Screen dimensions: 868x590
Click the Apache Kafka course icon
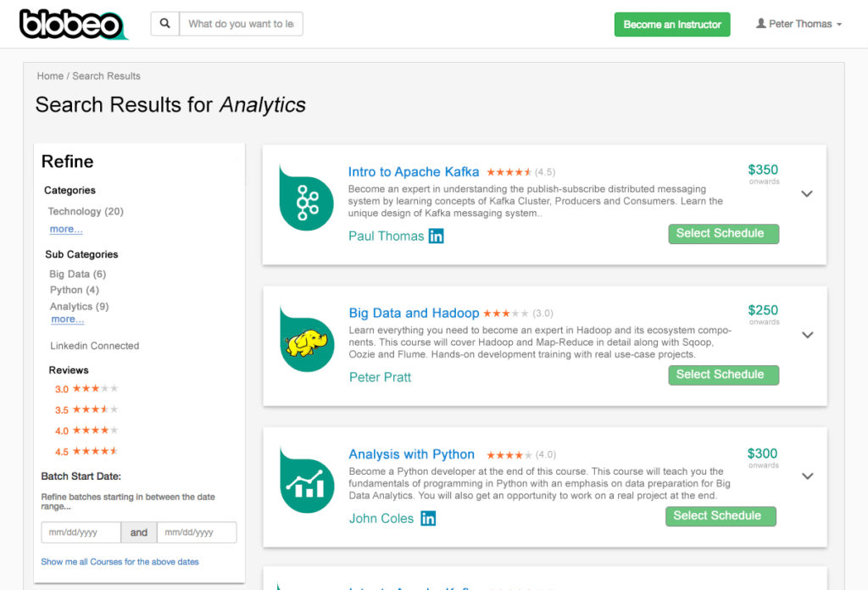307,201
